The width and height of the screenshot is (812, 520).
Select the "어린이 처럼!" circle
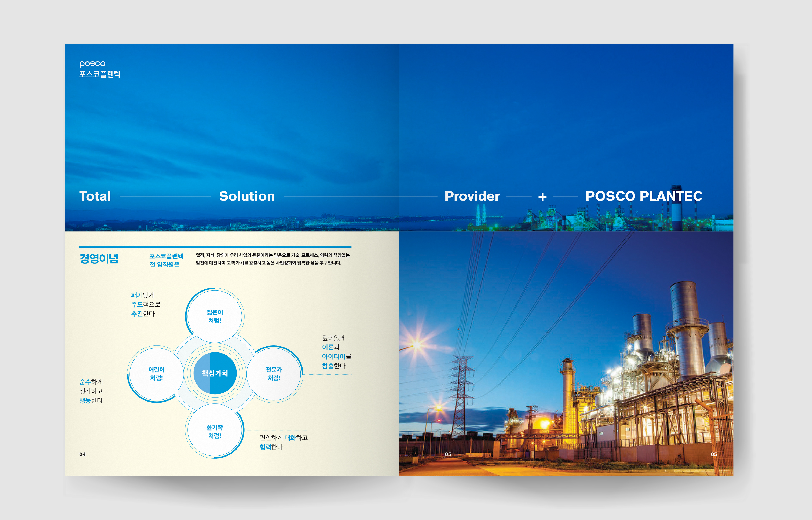(156, 374)
